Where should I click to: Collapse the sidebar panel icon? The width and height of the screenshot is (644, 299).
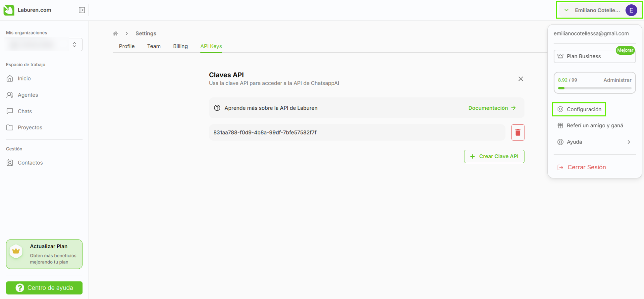point(82,10)
